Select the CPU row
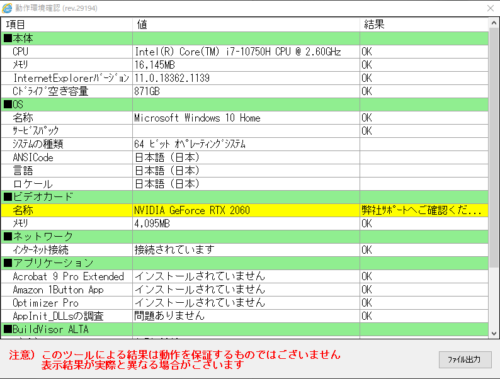 click(x=245, y=52)
